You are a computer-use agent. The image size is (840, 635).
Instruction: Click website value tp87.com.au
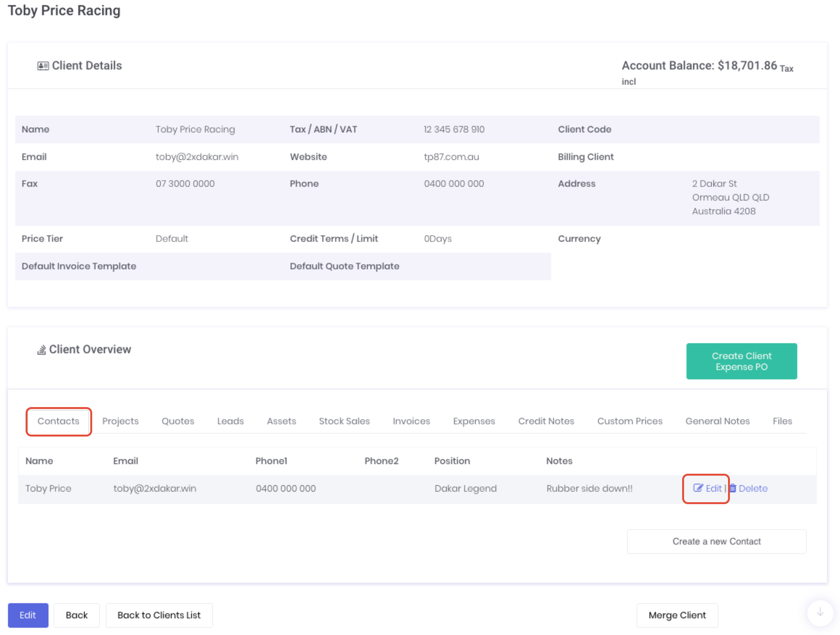(x=451, y=157)
